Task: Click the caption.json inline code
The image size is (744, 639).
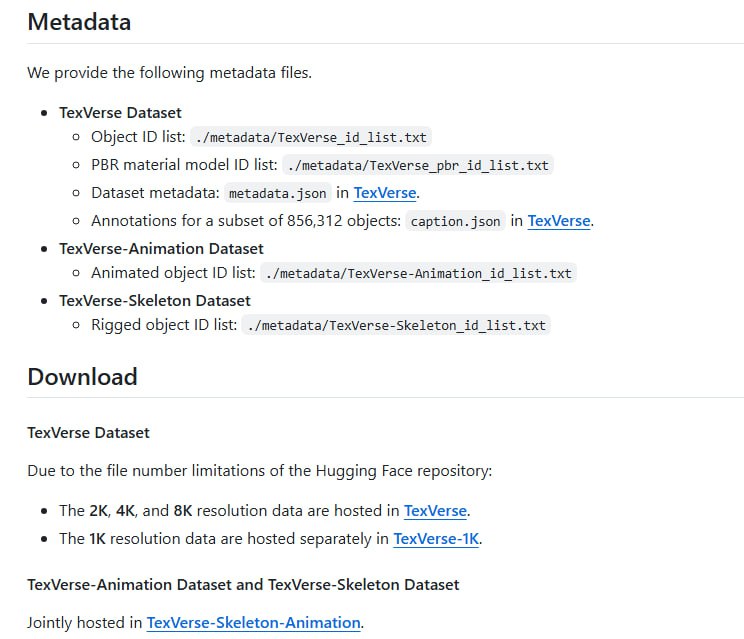Action: tap(455, 221)
